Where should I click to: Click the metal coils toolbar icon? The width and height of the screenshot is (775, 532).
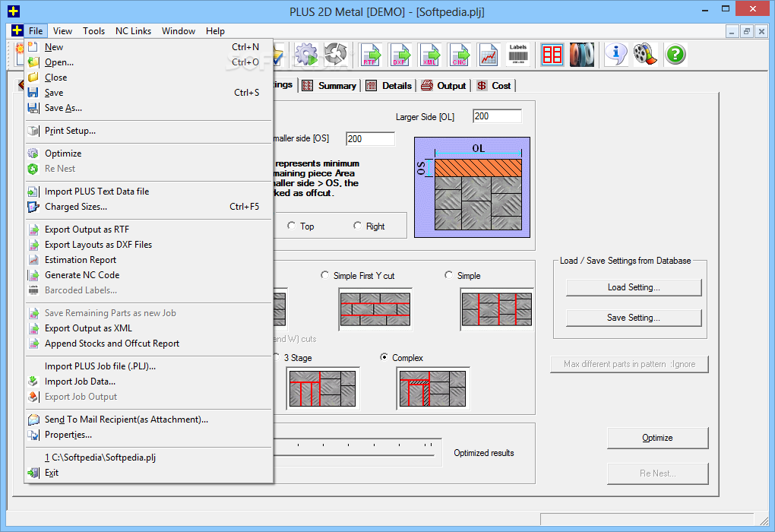(x=582, y=55)
